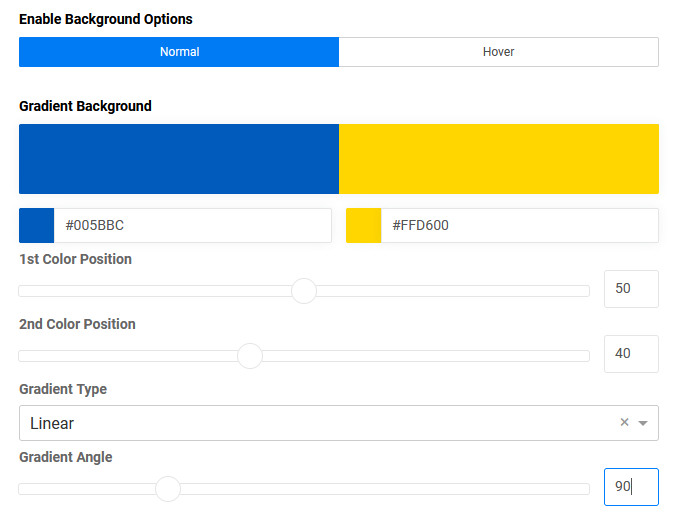Switch to the Normal background tab
This screenshot has height=517, width=678.
(179, 52)
